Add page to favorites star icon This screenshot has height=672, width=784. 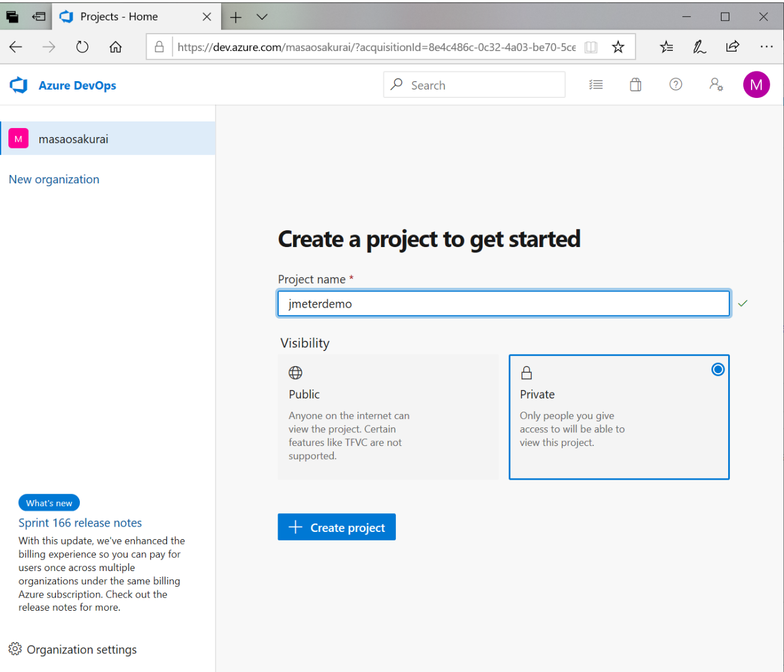pyautogui.click(x=618, y=47)
